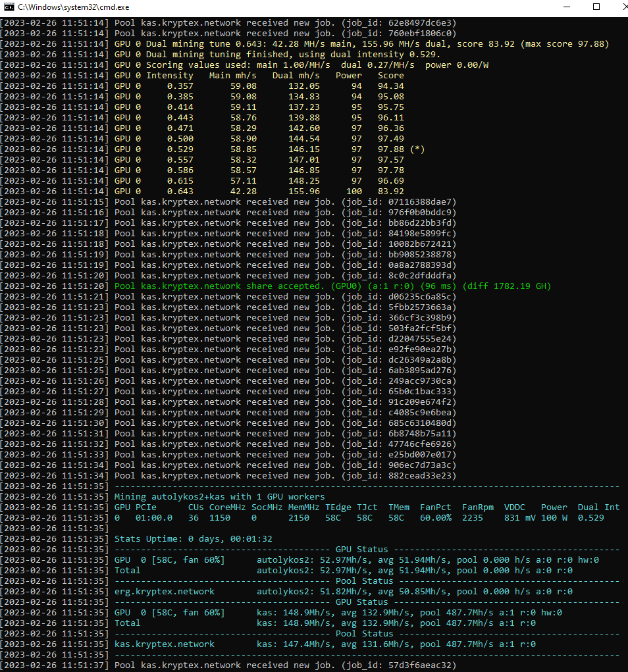Click dual hashrate value 146.15

[x=304, y=149]
